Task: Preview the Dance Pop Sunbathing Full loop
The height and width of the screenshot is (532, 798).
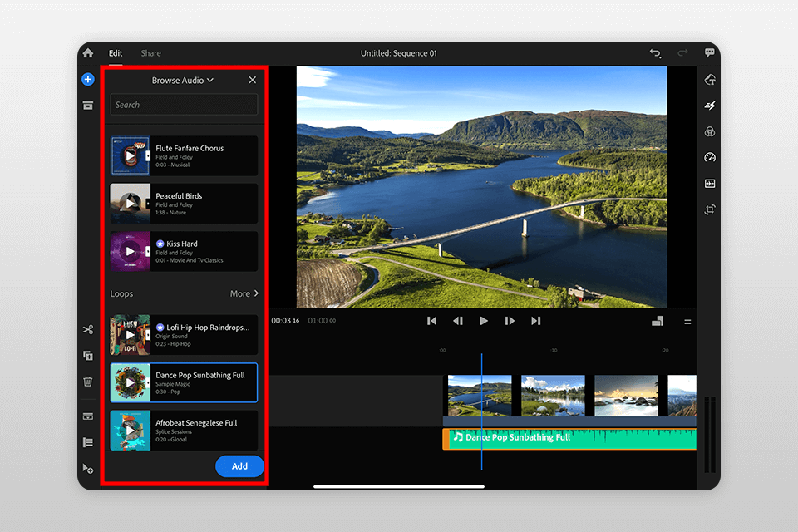Action: 131,382
